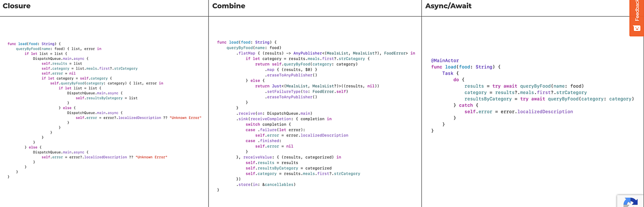
Task: Click "if let category = self.category {" line
Action: [77, 78]
